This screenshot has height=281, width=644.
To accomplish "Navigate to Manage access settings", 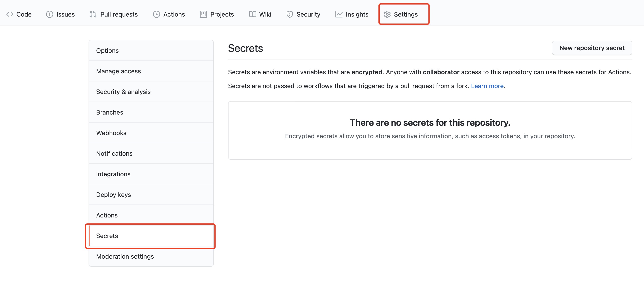I will click(118, 71).
